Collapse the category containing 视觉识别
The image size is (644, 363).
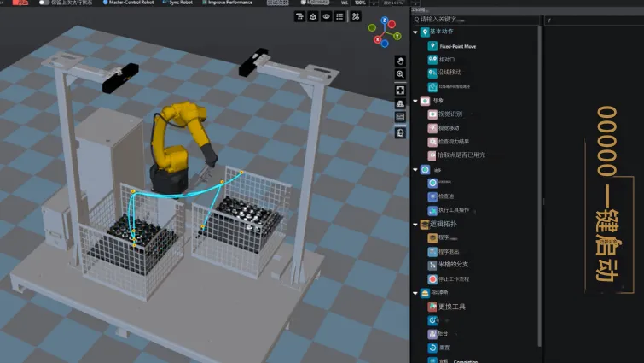415,101
